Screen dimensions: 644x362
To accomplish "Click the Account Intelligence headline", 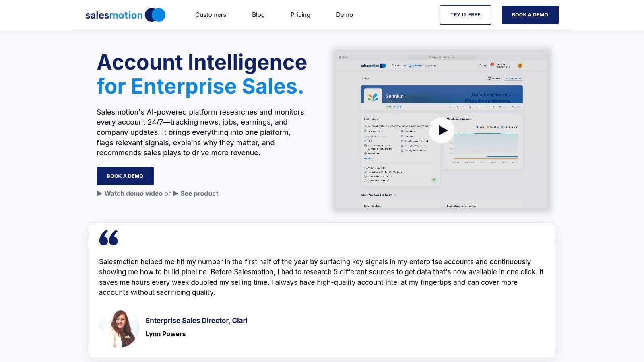I will (x=202, y=62).
